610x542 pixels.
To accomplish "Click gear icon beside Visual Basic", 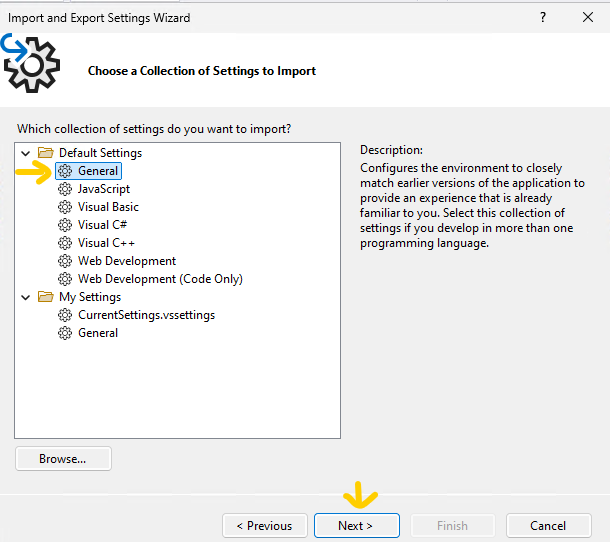I will pyautogui.click(x=65, y=207).
